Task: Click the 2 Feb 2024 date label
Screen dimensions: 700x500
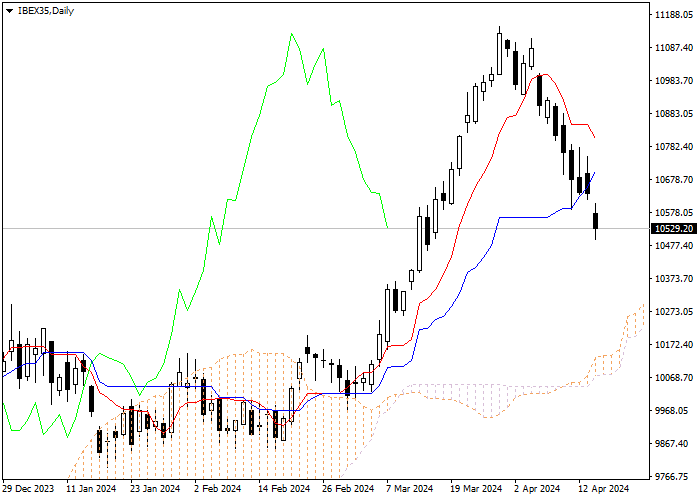Action: (x=217, y=489)
